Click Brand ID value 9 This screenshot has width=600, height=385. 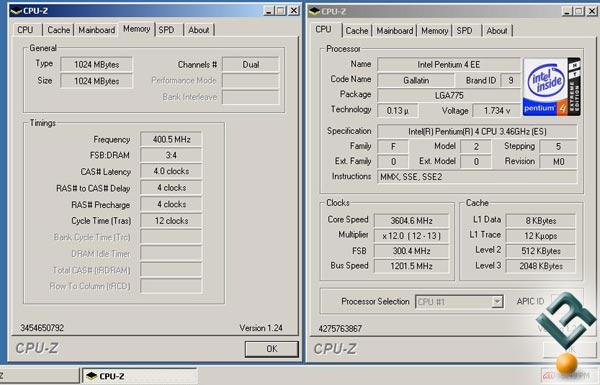[x=510, y=81]
